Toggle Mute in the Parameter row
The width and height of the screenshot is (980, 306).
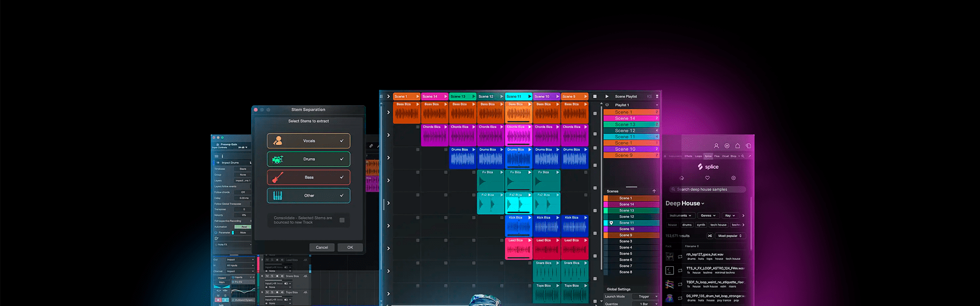(243, 233)
